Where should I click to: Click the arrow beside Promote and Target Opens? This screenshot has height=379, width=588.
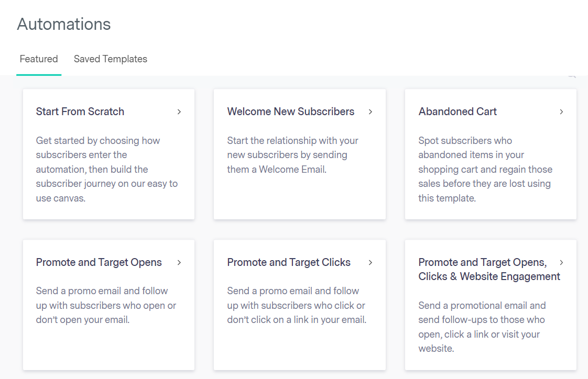coord(179,262)
